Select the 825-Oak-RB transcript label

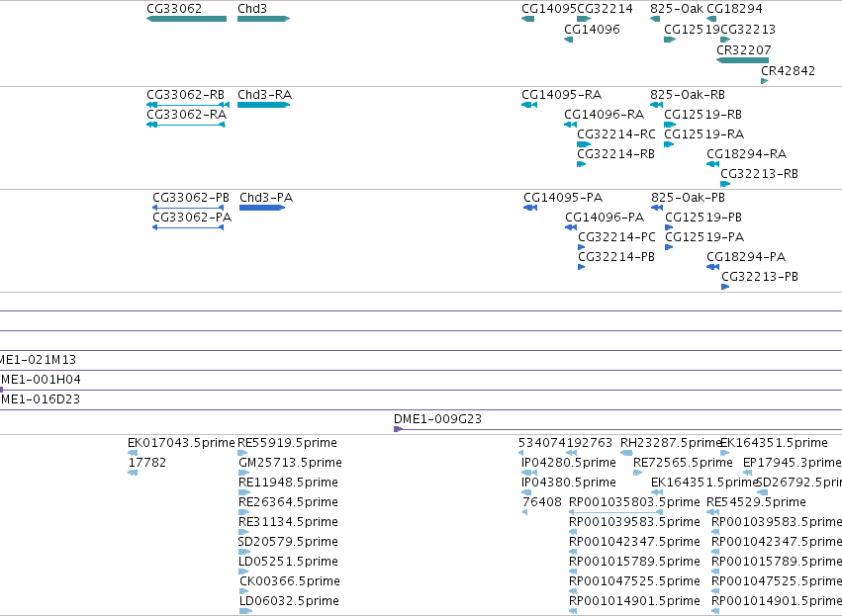click(x=688, y=95)
